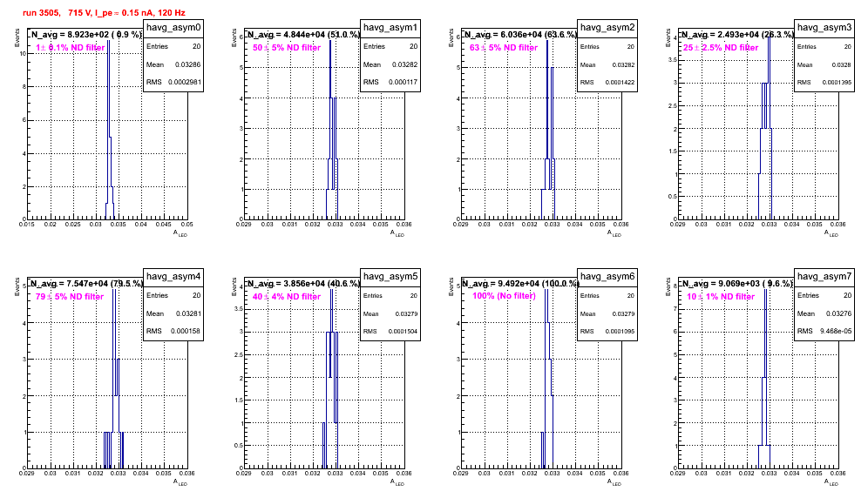
Task: Click Entries 20 row in havg_asym7 stats
Action: 824,295
